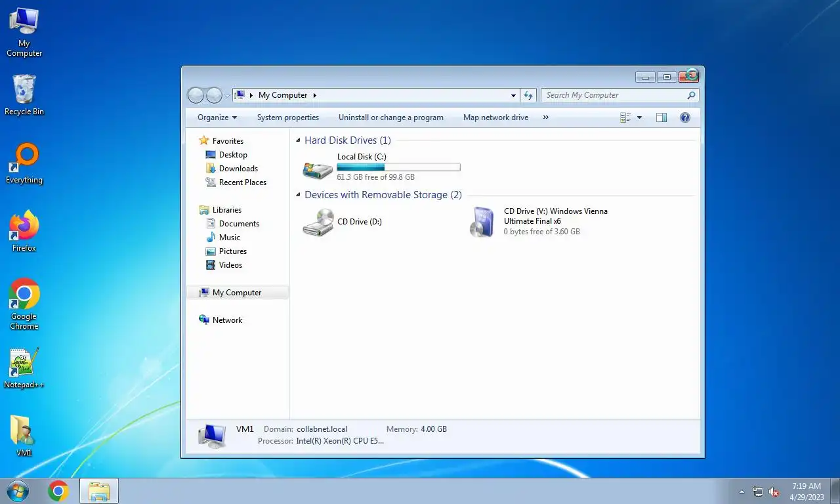Open the Organize dropdown menu
The image size is (840, 504).
pyautogui.click(x=217, y=117)
